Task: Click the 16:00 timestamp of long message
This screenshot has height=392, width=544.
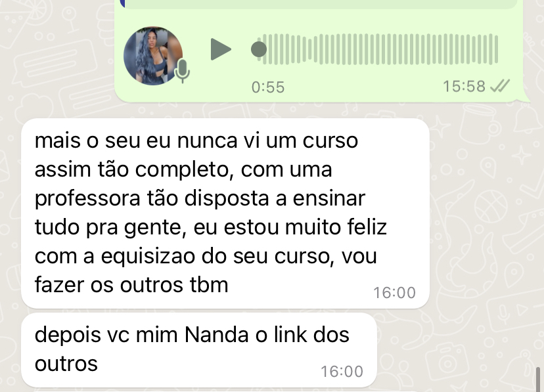Action: click(394, 293)
